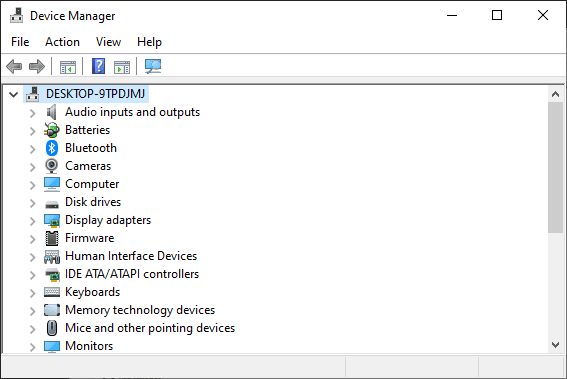This screenshot has width=567, height=379.
Task: Click the Back arrow toolbar icon
Action: pyautogui.click(x=14, y=67)
